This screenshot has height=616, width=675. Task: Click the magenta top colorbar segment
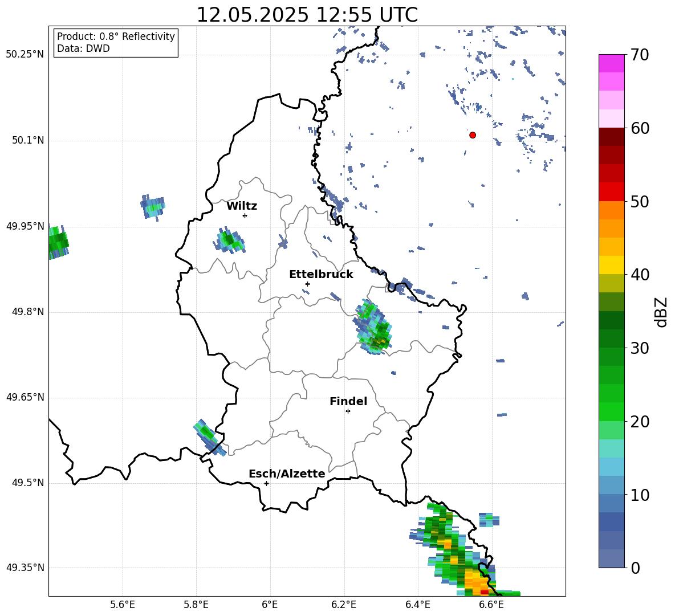coord(611,63)
